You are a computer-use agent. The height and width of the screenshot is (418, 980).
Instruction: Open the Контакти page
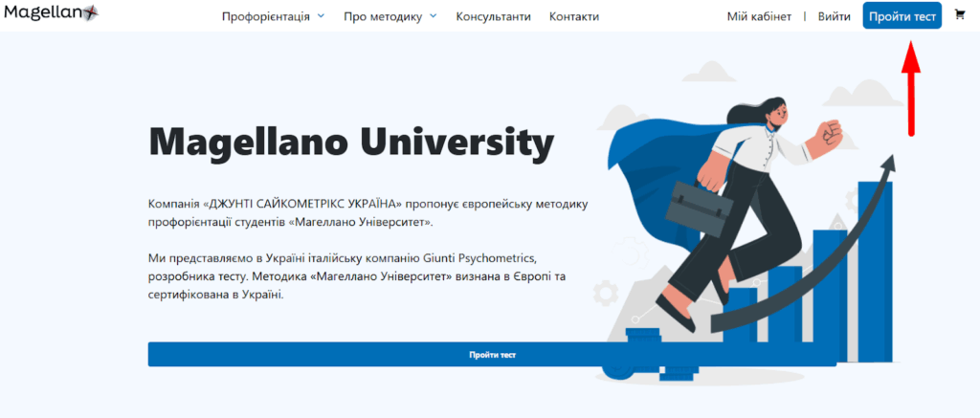coord(574,17)
